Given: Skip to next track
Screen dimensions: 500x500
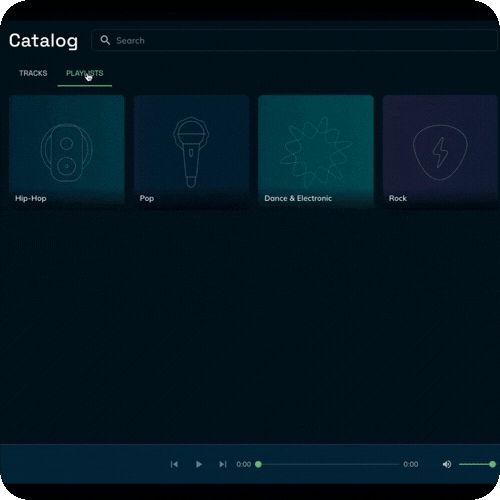Looking at the screenshot, I should pyautogui.click(x=223, y=464).
